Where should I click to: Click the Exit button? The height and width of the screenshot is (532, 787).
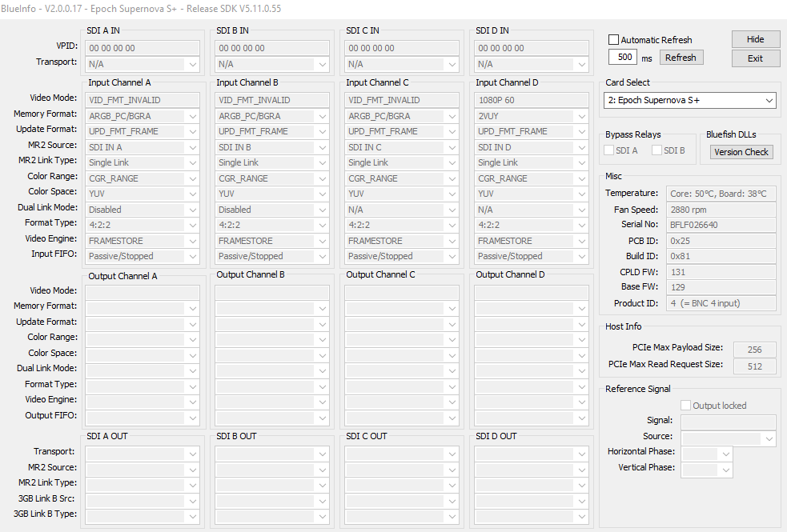point(755,58)
